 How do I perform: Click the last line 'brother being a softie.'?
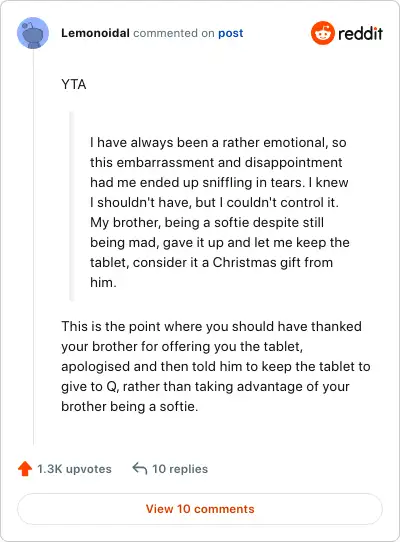pyautogui.click(x=130, y=406)
